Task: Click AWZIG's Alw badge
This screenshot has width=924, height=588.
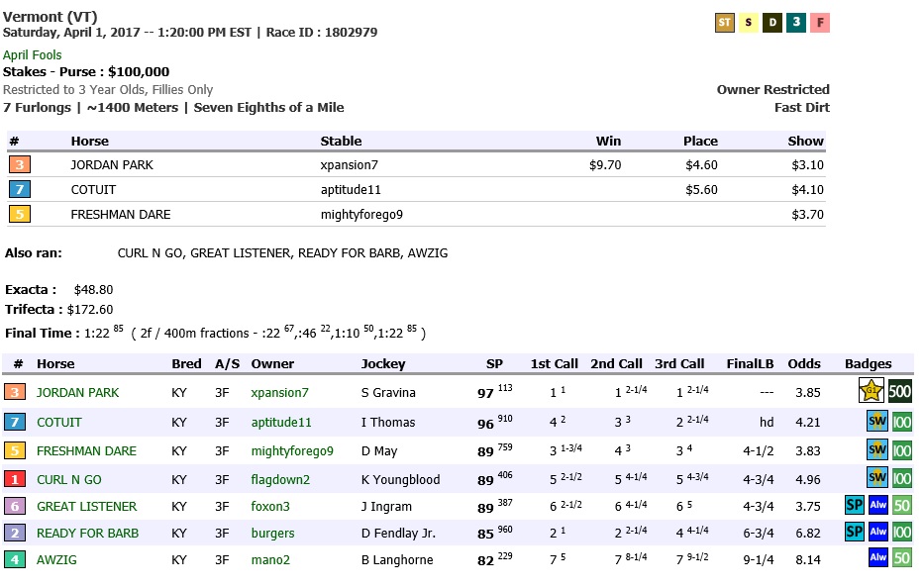Action: coord(878,557)
